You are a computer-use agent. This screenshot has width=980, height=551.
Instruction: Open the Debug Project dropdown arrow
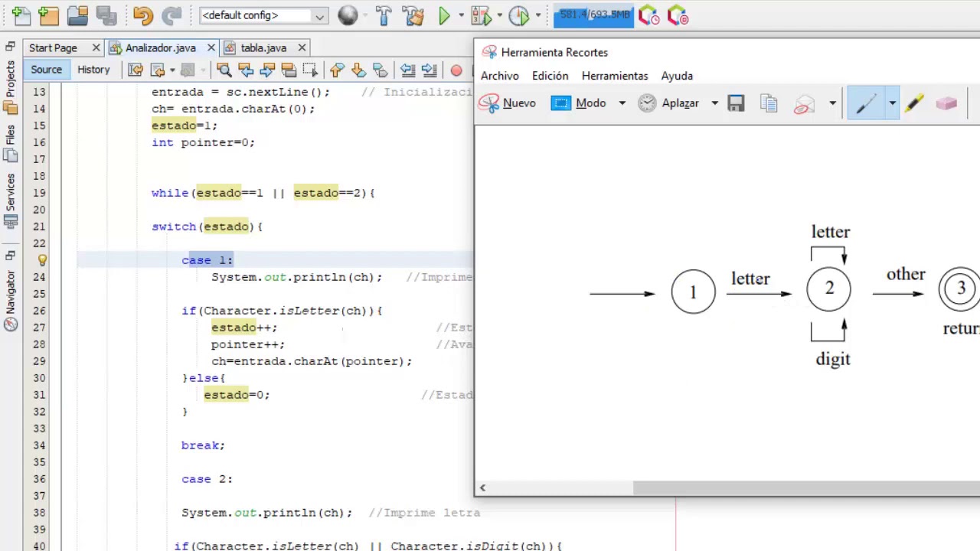(499, 15)
